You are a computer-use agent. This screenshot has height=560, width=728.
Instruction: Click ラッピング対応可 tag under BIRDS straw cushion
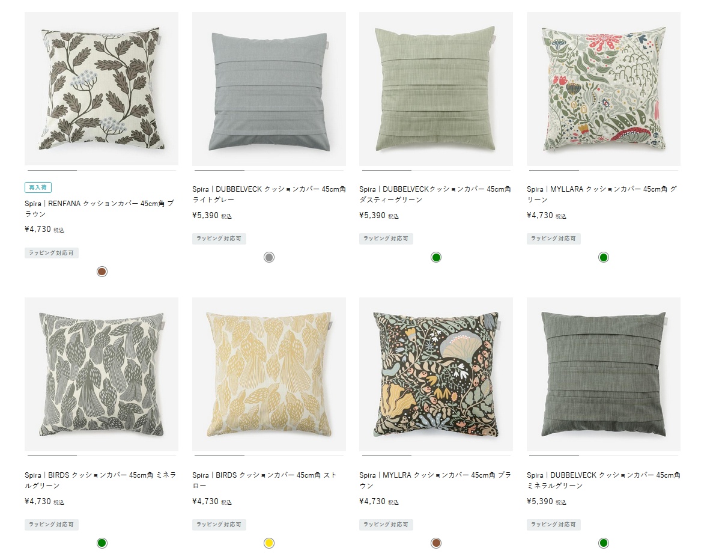(219, 525)
